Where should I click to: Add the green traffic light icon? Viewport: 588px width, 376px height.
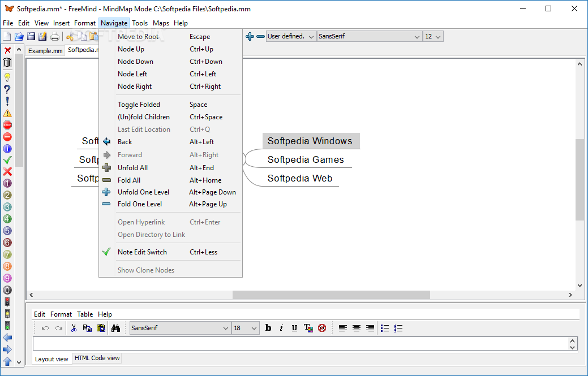[x=7, y=326]
